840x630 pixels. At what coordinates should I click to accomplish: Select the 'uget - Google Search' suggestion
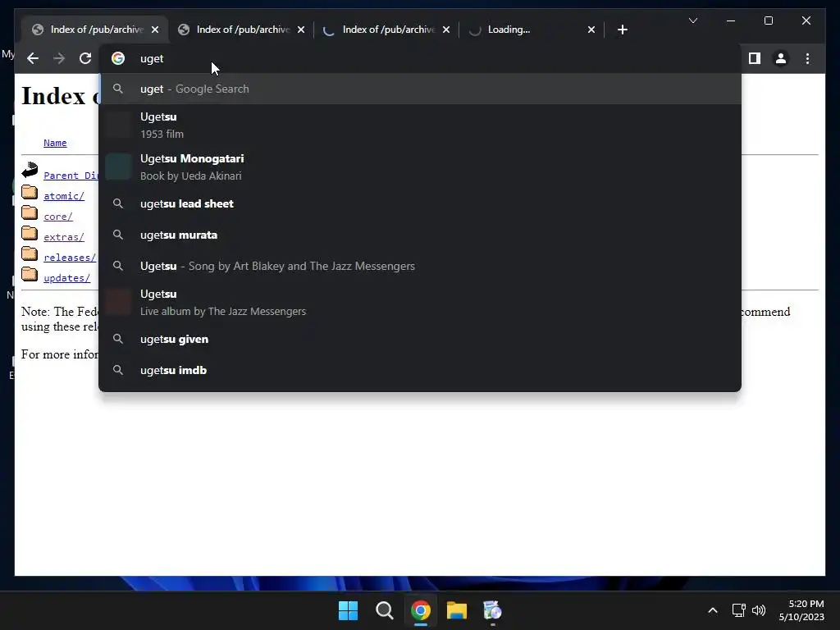pyautogui.click(x=420, y=89)
